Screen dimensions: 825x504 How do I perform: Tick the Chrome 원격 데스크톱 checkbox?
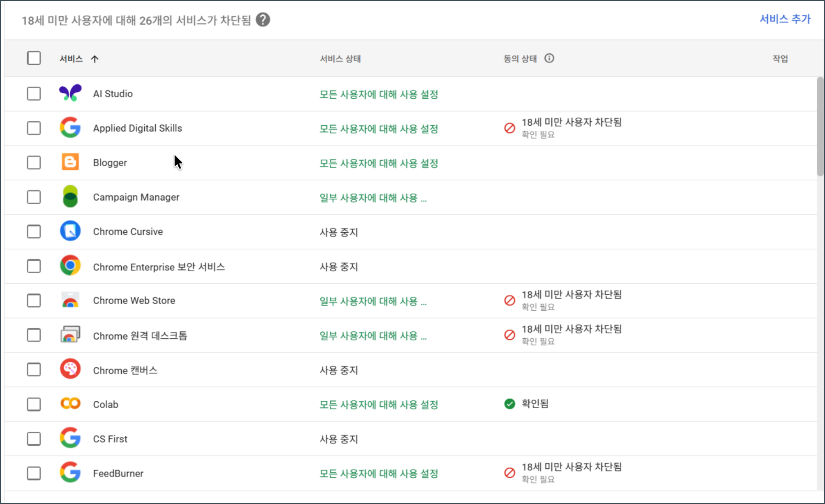[x=34, y=335]
